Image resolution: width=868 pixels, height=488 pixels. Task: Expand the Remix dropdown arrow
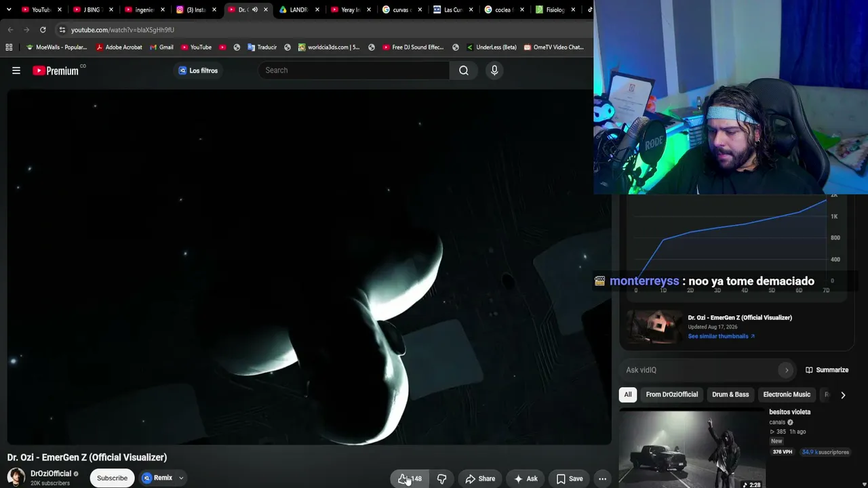(x=181, y=478)
